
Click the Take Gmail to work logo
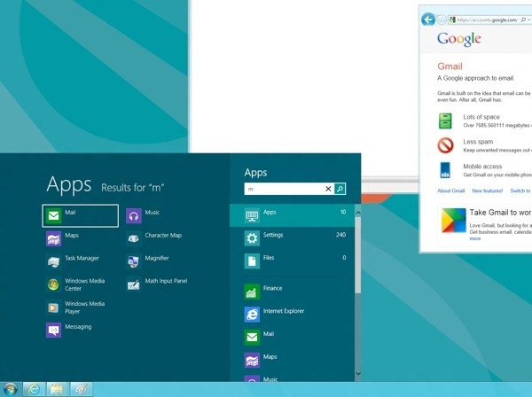pos(454,221)
